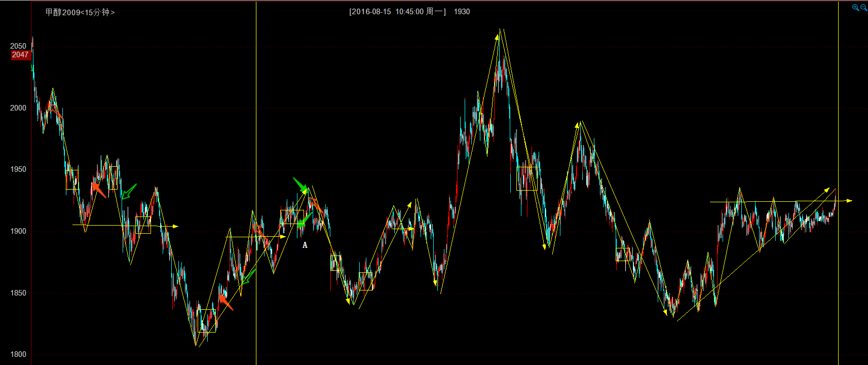
Task: Click the 1800 price axis label
Action: [18, 354]
